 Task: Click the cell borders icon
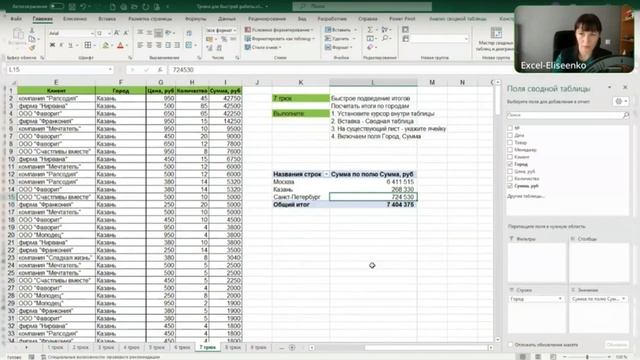coord(88,45)
